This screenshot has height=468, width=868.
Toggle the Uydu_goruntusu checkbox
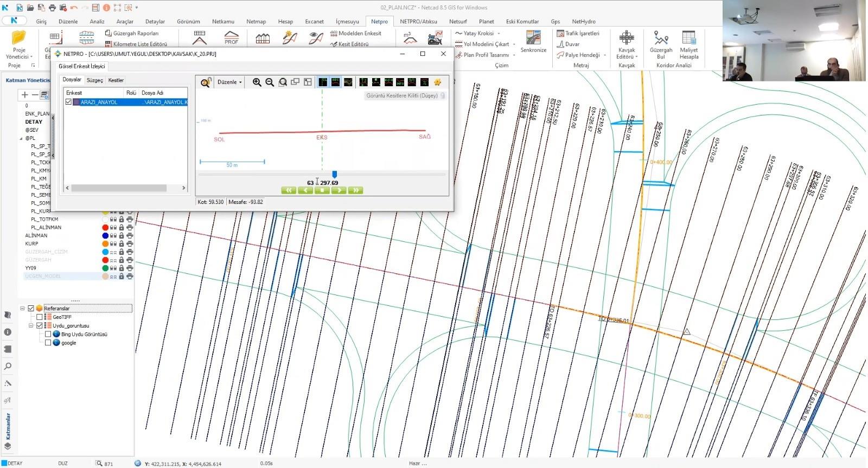tap(39, 325)
